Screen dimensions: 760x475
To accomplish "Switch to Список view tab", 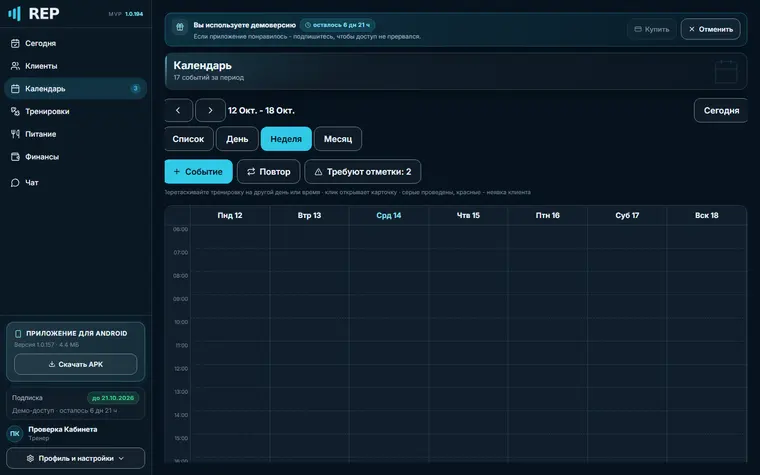I will click(x=189, y=139).
